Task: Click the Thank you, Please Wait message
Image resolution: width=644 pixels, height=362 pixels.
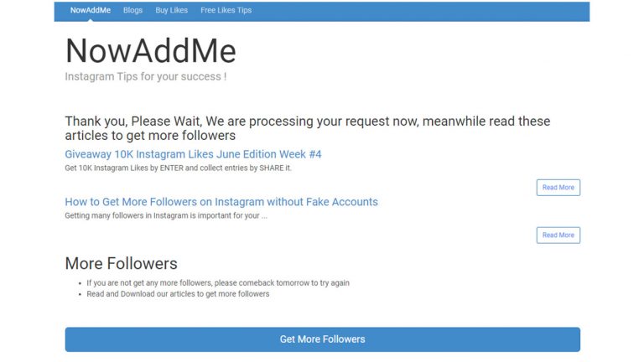Action: [308, 128]
